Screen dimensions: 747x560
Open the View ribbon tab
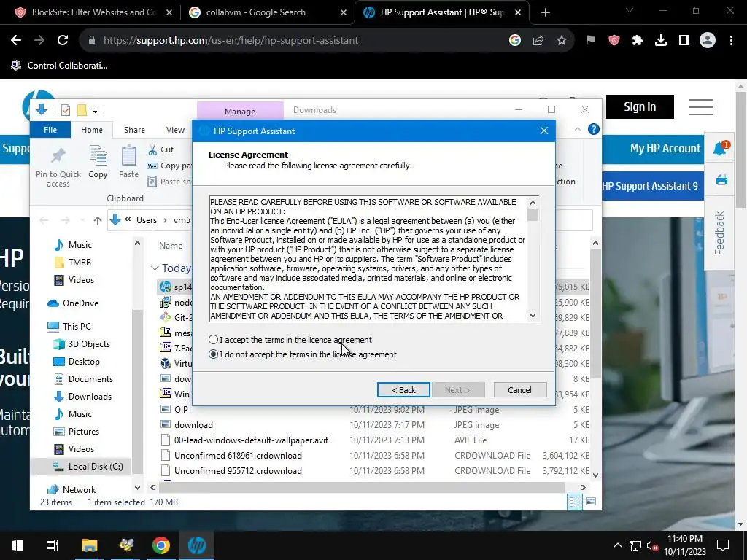tap(175, 130)
